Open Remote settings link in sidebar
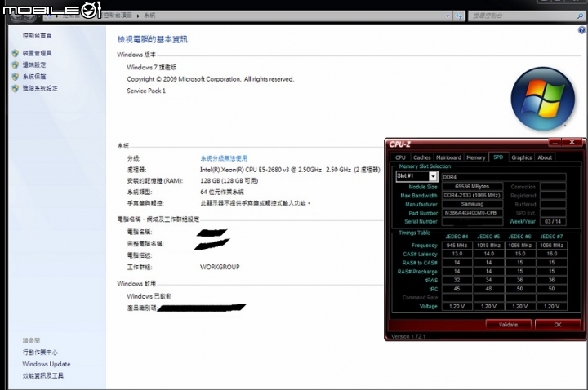Viewport: 588px width, 390px height. [34, 64]
